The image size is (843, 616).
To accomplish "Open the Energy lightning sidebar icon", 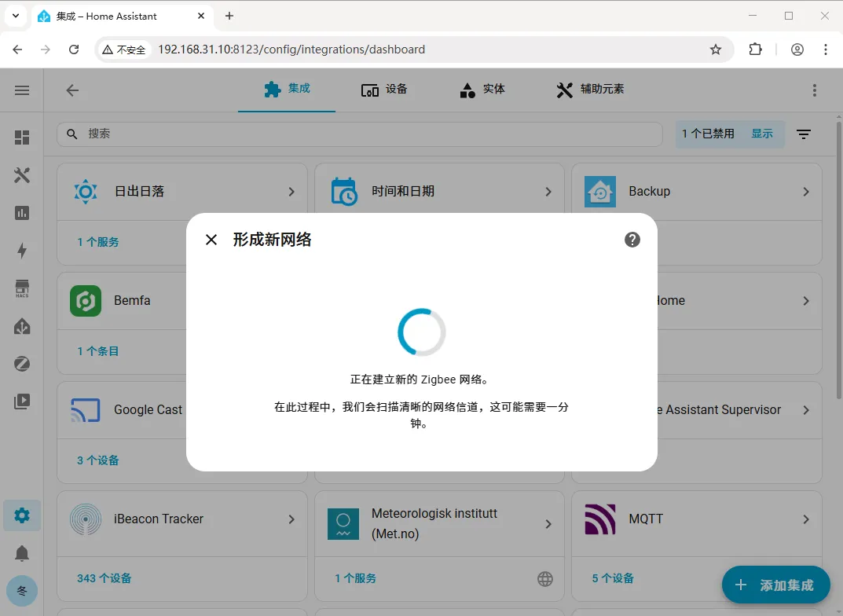I will pos(22,251).
